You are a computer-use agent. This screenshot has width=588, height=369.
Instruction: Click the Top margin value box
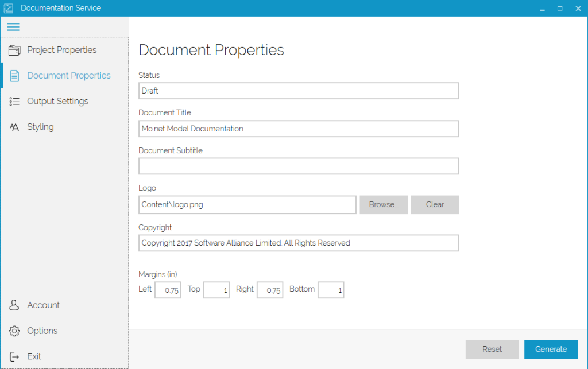coord(216,290)
